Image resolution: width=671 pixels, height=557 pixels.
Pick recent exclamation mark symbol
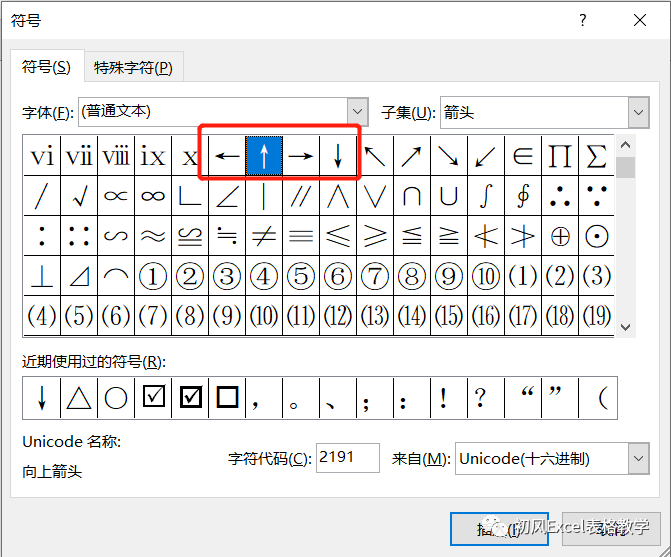click(x=449, y=398)
